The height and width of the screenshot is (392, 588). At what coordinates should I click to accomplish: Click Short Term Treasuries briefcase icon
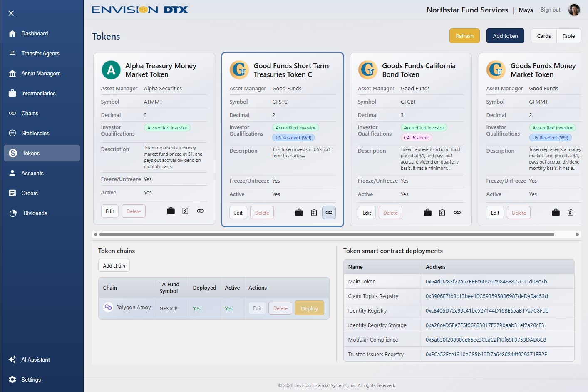(299, 213)
